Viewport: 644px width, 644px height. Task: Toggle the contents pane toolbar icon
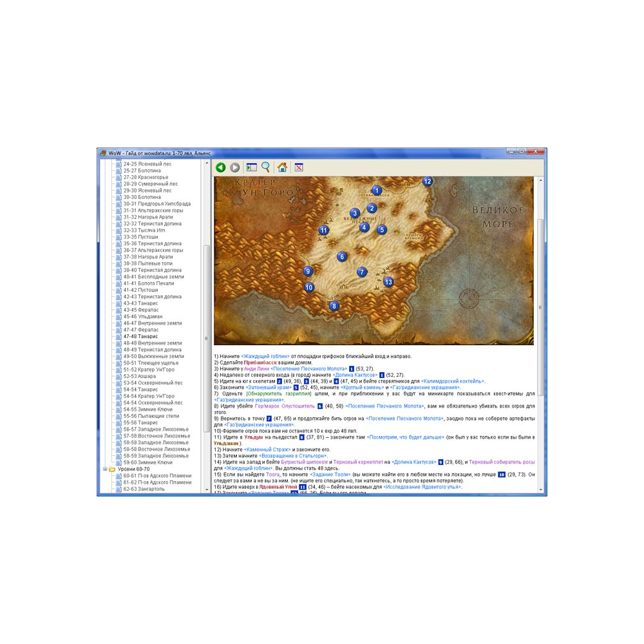click(251, 167)
